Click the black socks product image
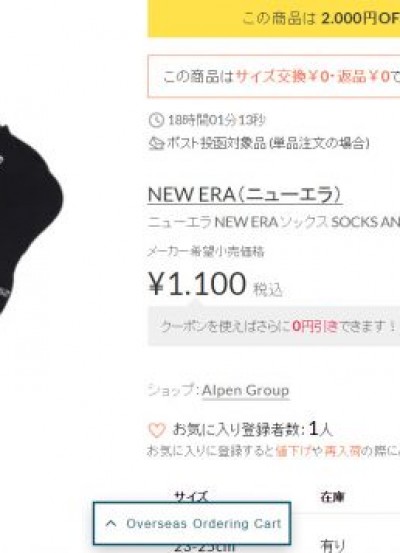Screen dimensions: 400x553 click(30, 220)
